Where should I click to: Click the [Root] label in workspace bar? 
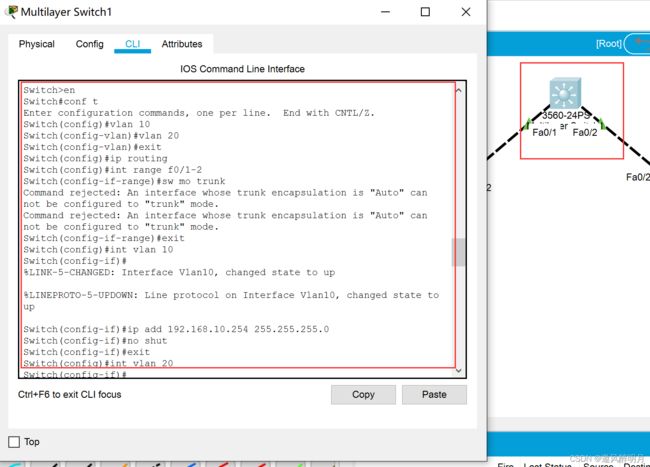[609, 44]
